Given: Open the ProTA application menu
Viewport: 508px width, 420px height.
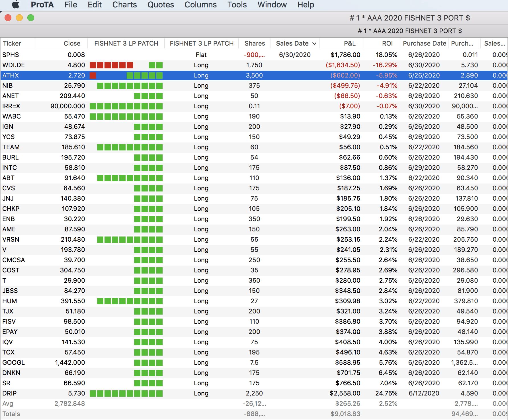Looking at the screenshot, I should click(42, 5).
